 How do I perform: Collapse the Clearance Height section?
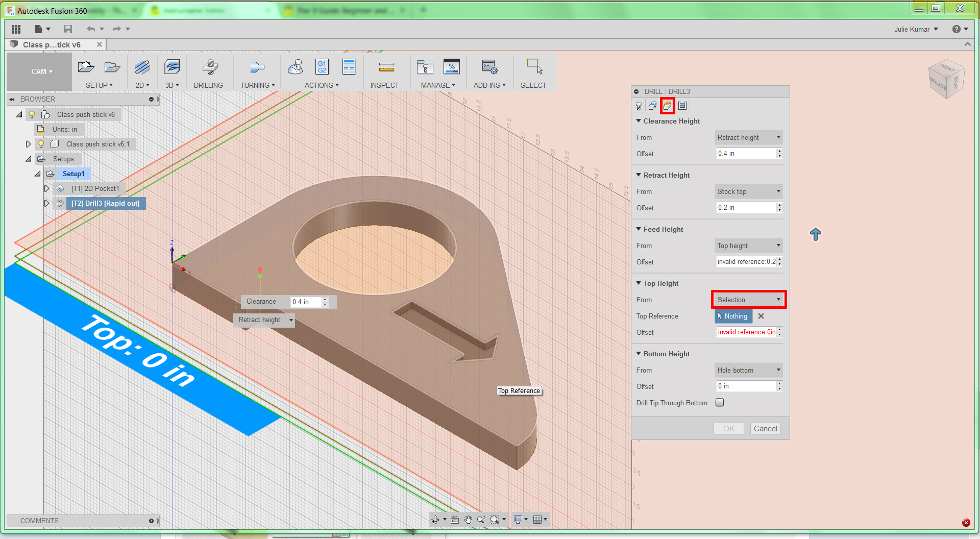point(639,121)
